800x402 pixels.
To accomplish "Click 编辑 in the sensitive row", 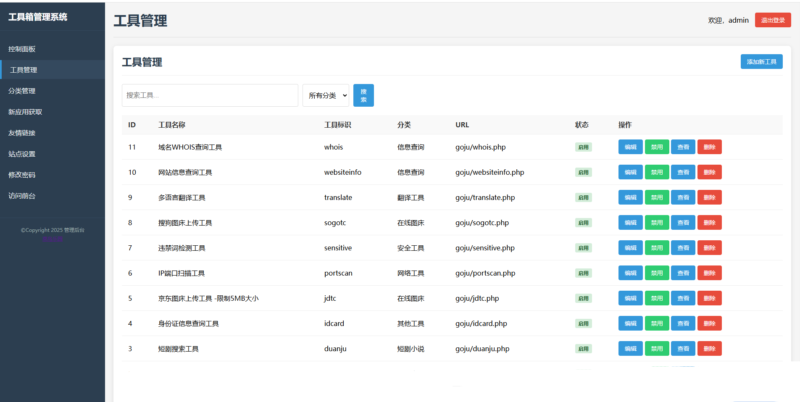I will 631,248.
